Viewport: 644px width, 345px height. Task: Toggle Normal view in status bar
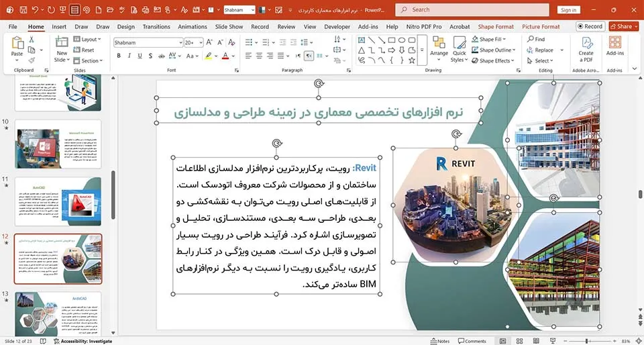502,341
